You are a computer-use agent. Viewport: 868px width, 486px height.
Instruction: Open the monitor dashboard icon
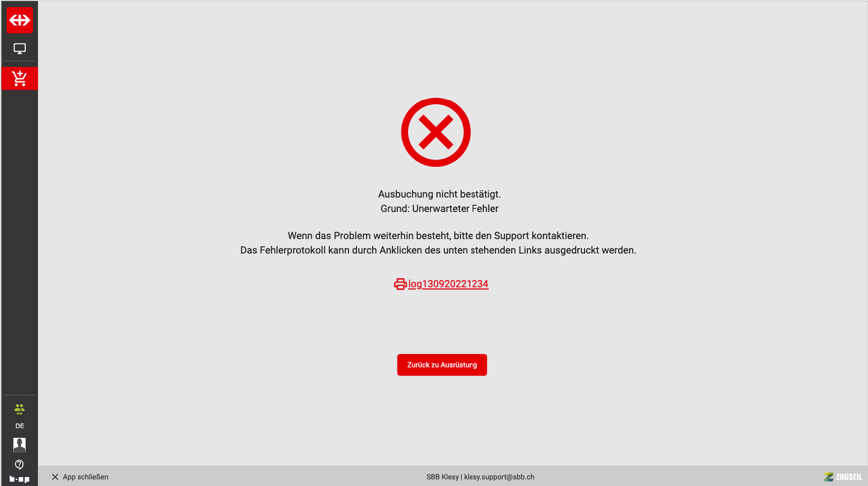19,49
